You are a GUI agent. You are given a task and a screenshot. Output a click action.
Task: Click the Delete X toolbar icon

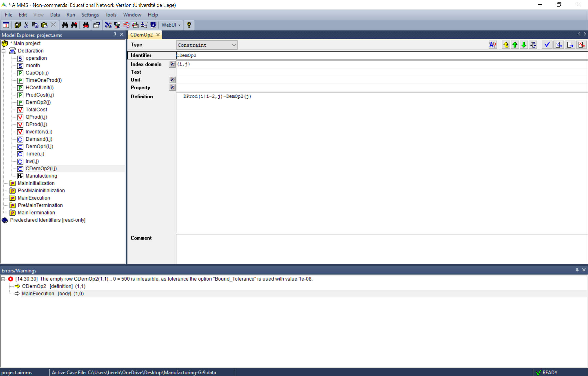pos(53,25)
